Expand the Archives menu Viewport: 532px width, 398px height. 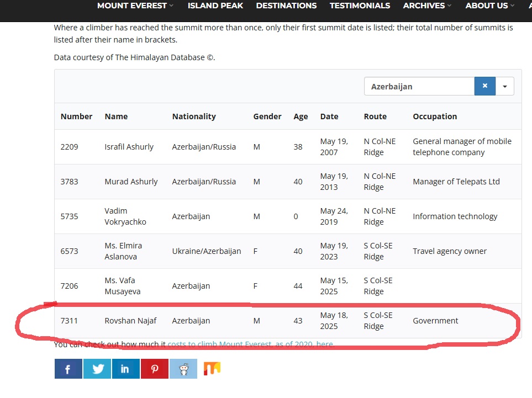pos(427,6)
